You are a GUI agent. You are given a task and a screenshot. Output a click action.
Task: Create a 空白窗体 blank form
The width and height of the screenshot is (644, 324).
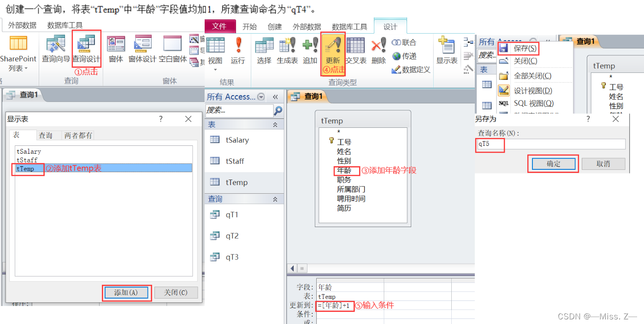coord(173,49)
